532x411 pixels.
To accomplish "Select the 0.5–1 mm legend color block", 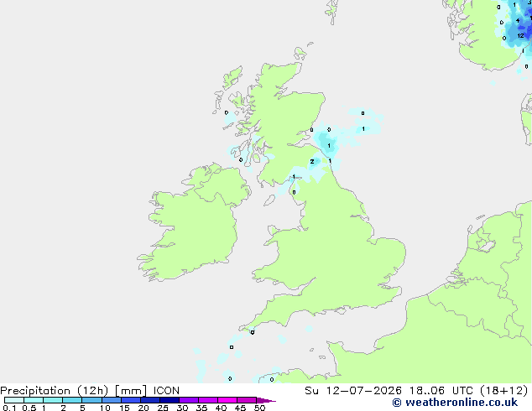I will pos(34,400).
